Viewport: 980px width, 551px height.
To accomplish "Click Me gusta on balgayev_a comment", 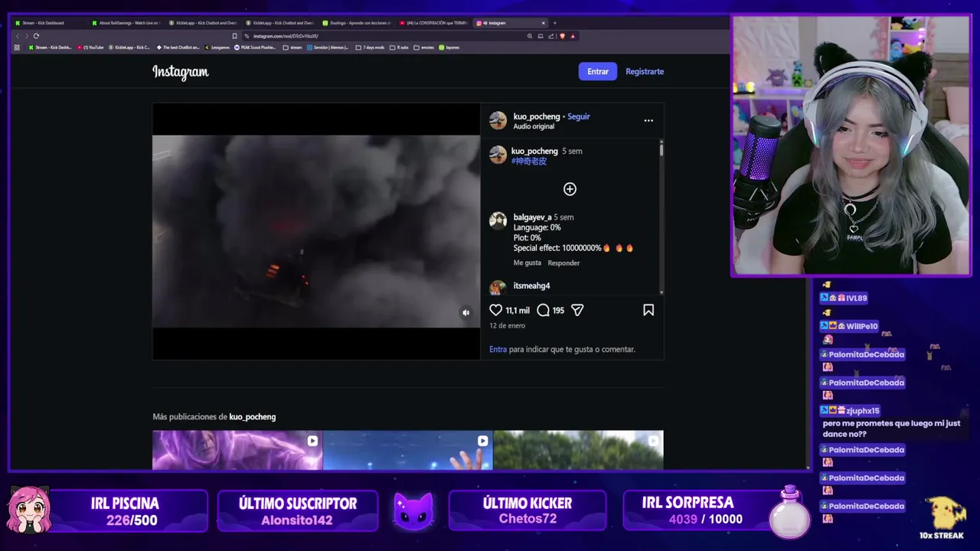I will point(527,262).
